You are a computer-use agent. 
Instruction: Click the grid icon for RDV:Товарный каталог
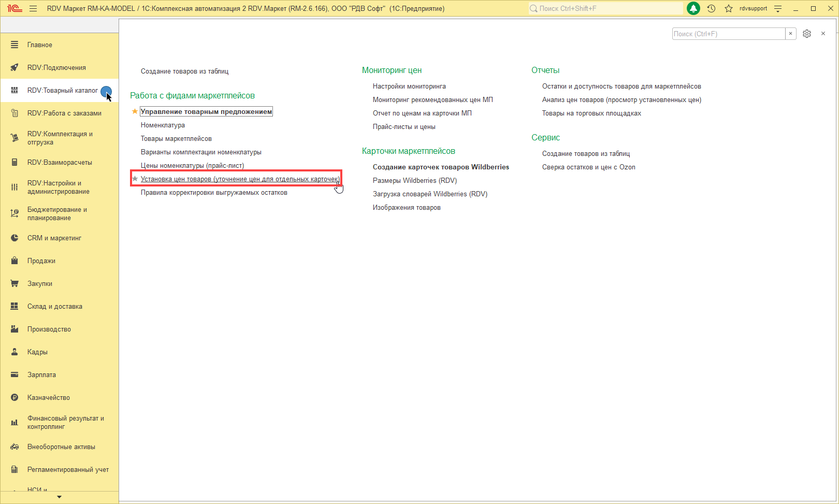click(15, 90)
